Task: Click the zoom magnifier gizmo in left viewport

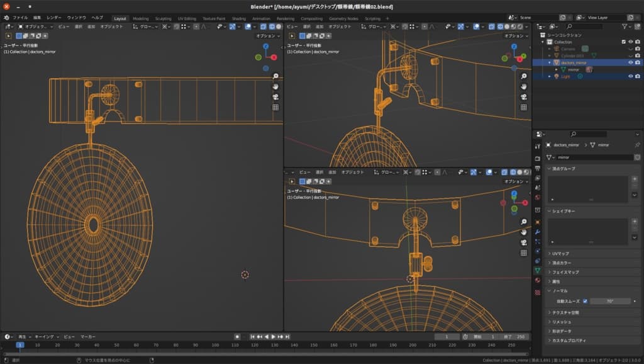Action: (275, 76)
